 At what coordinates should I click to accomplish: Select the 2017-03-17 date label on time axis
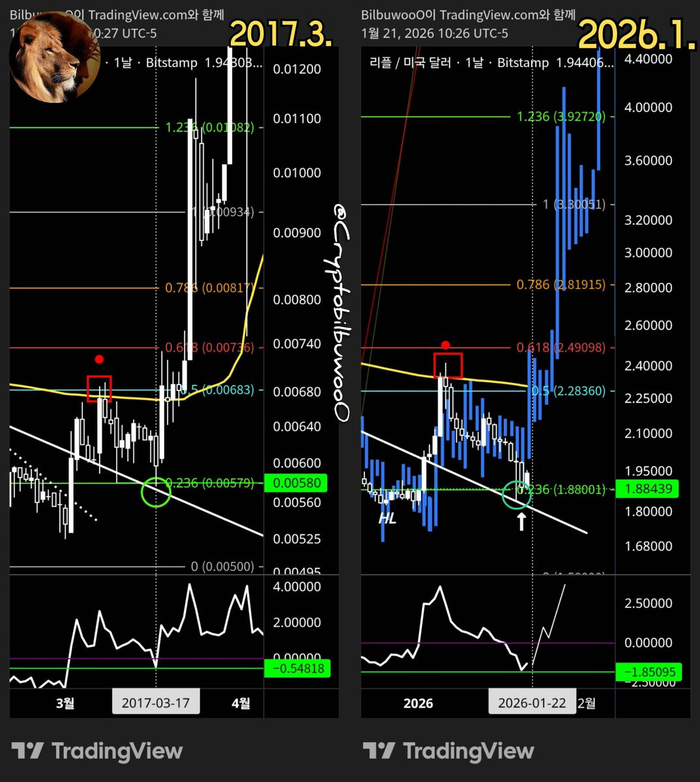[156, 703]
